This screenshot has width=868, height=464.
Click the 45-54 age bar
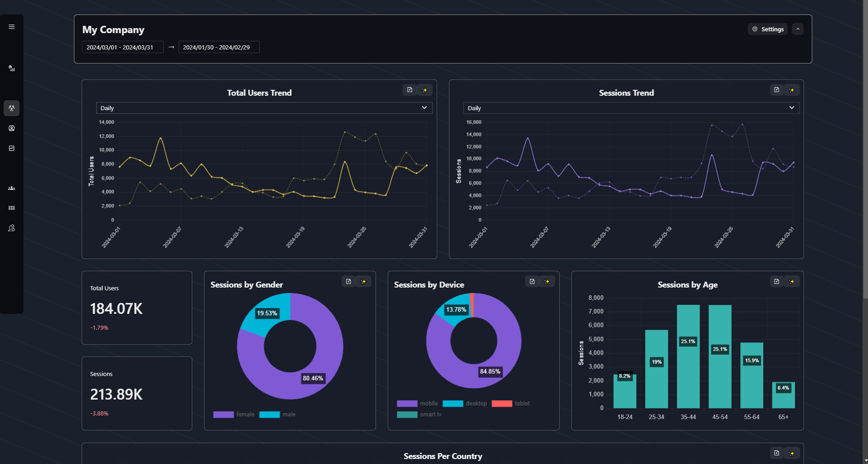(x=720, y=357)
